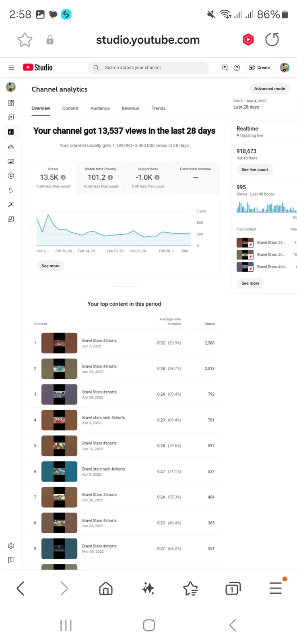
Task: Click the Advanced mode button
Action: tap(270, 89)
